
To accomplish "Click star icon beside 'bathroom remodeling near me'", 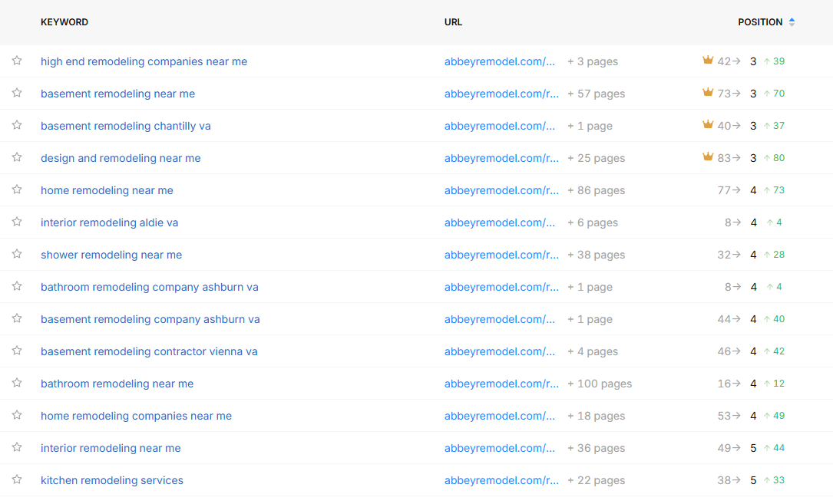I will click(17, 384).
